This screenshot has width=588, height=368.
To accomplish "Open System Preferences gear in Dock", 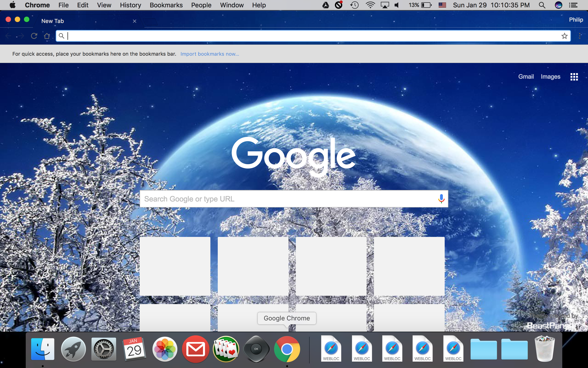I will pyautogui.click(x=104, y=349).
